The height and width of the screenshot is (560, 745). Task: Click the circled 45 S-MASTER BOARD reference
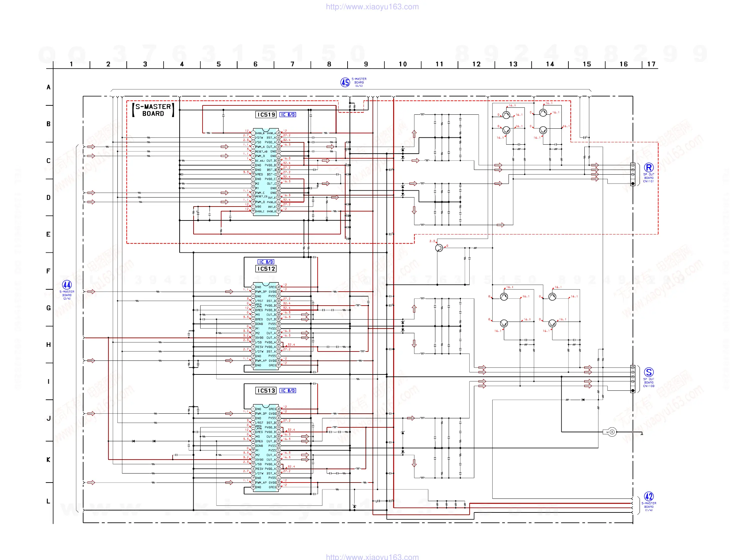tap(345, 82)
